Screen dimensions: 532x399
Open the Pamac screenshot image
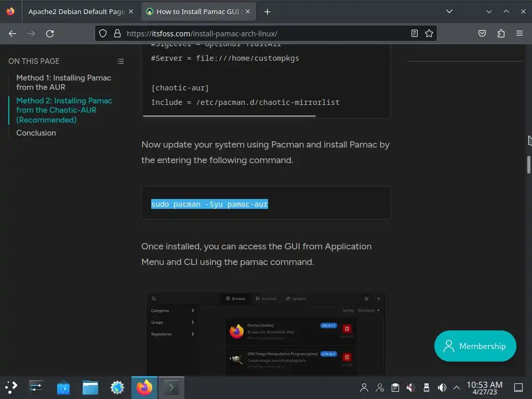pyautogui.click(x=266, y=334)
